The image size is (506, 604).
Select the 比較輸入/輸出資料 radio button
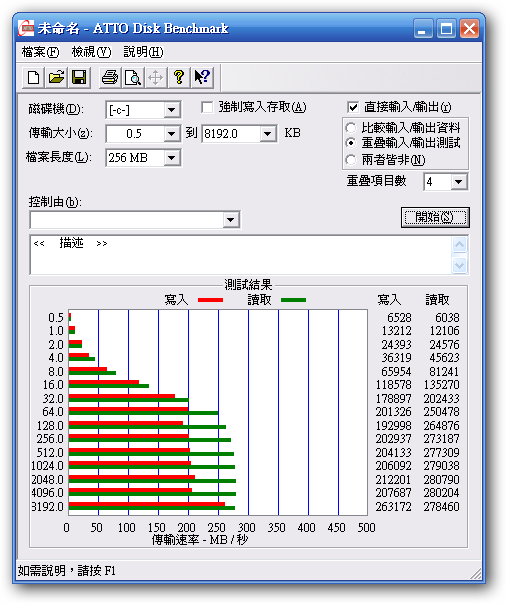350,128
